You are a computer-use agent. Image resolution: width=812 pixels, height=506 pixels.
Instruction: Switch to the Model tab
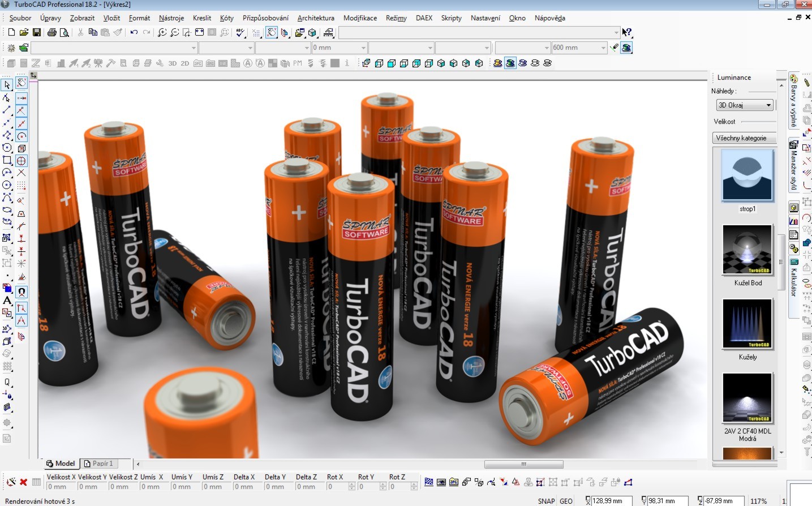pyautogui.click(x=61, y=464)
